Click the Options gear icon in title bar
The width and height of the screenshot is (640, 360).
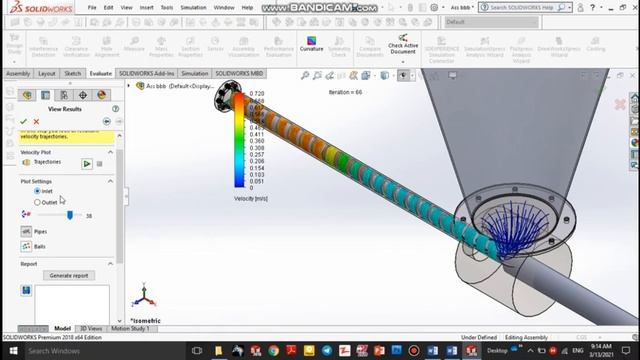click(434, 7)
